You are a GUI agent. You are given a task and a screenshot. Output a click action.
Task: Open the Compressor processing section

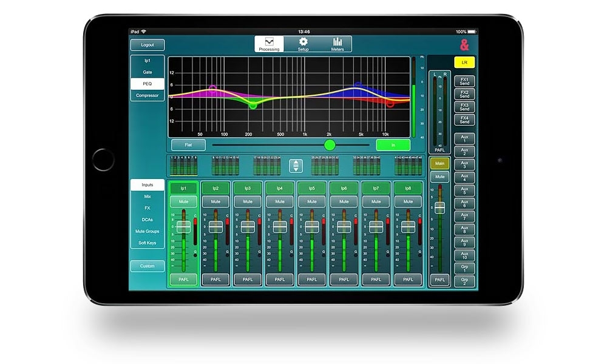point(147,95)
